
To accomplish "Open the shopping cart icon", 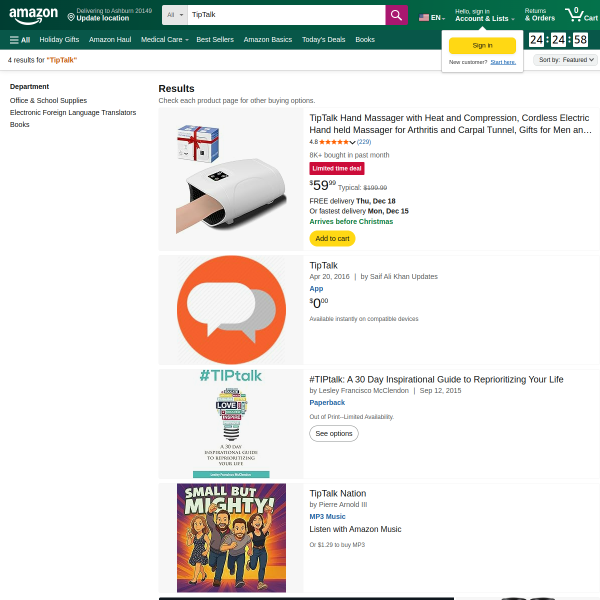I will coord(581,15).
